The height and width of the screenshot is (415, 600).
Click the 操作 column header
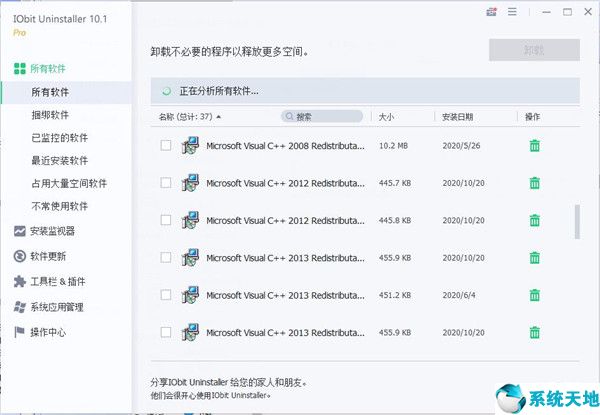coord(532,117)
